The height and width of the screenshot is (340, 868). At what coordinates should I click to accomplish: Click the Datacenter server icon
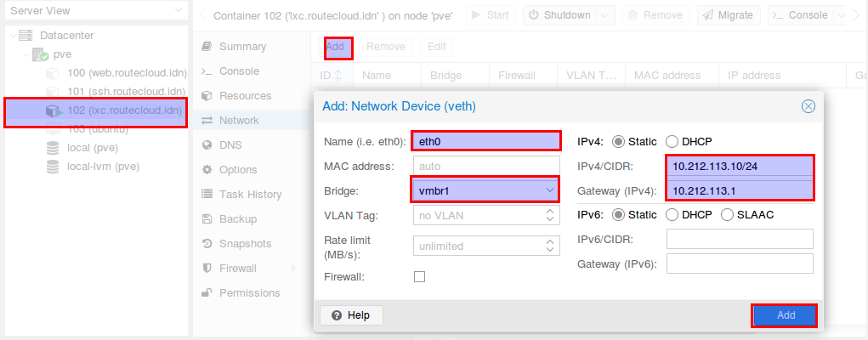click(26, 36)
